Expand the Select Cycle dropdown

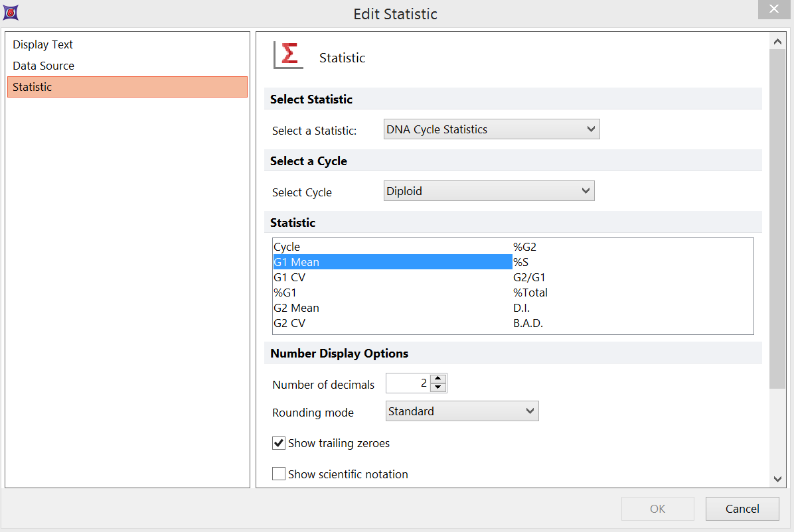[489, 191]
